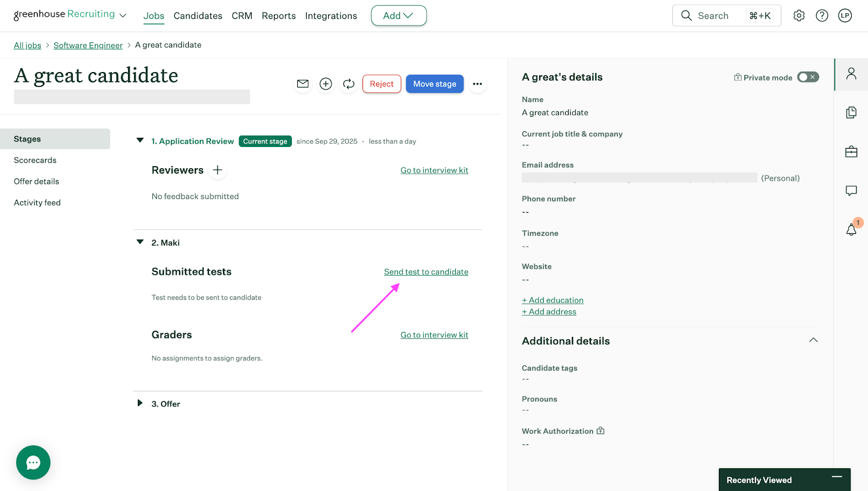The height and width of the screenshot is (491, 868).
Task: Open the briefcase icon in right sidebar
Action: click(851, 151)
